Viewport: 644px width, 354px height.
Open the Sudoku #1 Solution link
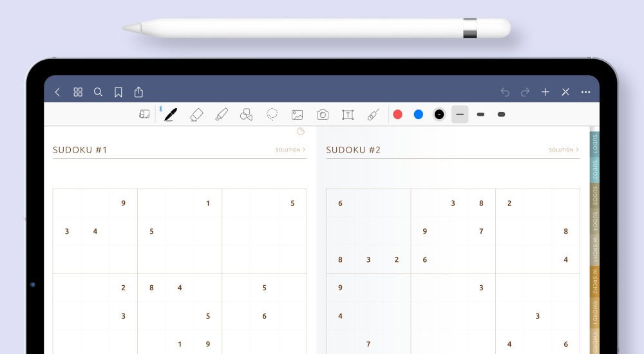coord(290,150)
